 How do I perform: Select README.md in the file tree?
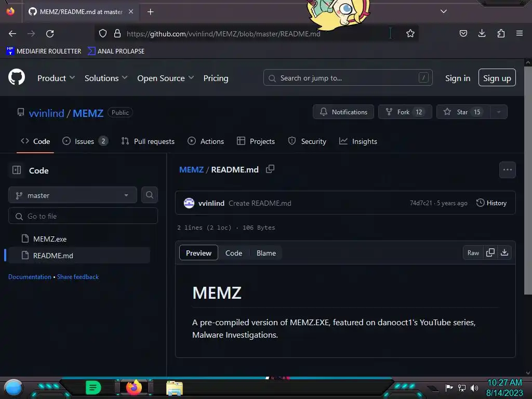[79, 256]
